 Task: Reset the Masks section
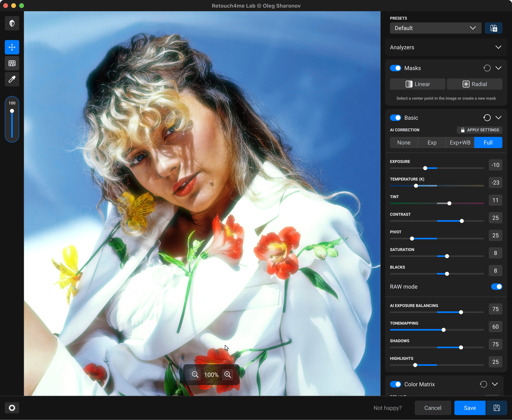point(487,68)
